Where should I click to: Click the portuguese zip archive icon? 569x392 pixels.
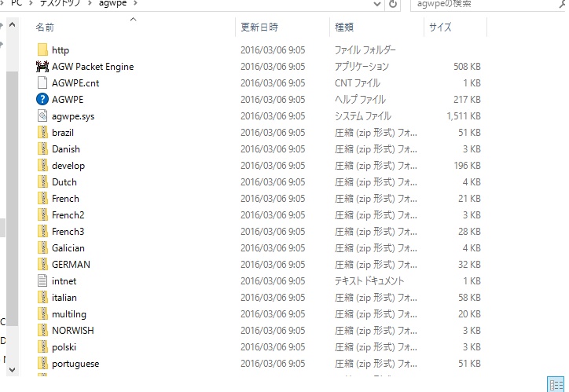pyautogui.click(x=42, y=364)
